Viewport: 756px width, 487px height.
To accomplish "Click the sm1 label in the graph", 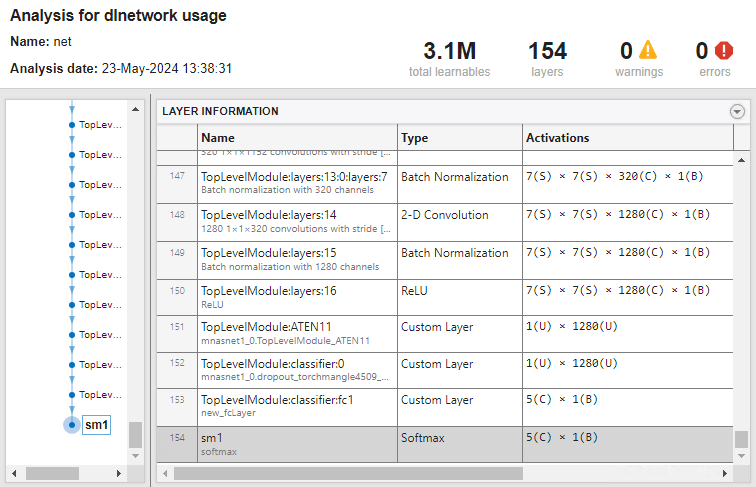I will [96, 425].
